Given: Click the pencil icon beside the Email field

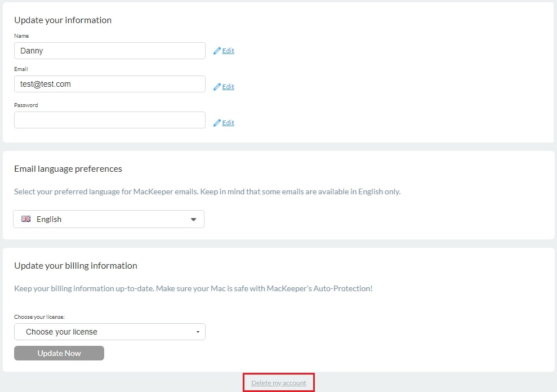Looking at the screenshot, I should [x=217, y=87].
